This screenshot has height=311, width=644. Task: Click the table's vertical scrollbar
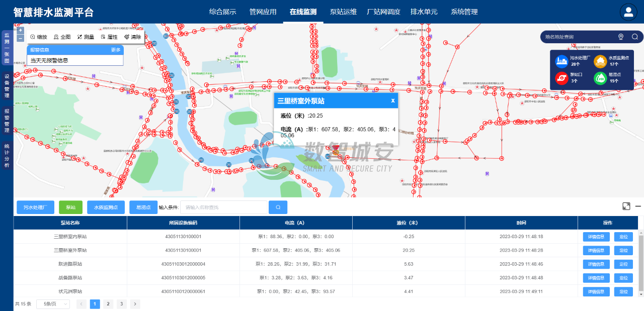pos(640,261)
